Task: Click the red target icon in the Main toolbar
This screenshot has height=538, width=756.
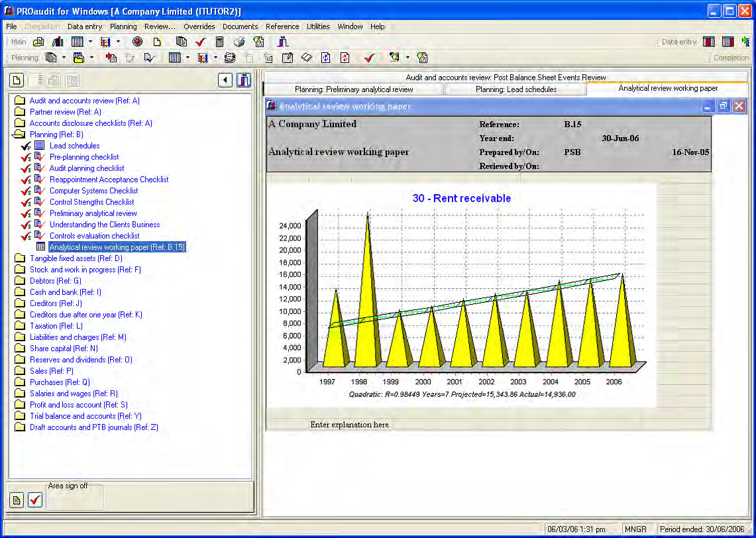Action: pos(137,42)
